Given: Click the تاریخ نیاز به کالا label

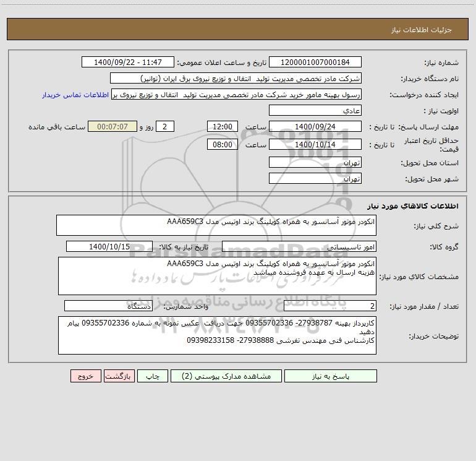Looking at the screenshot, I should click(x=184, y=247).
